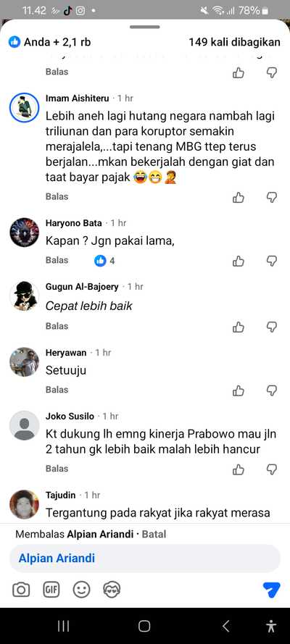Like Imam Aishiteru's comment with thumbs up

[x=239, y=198]
